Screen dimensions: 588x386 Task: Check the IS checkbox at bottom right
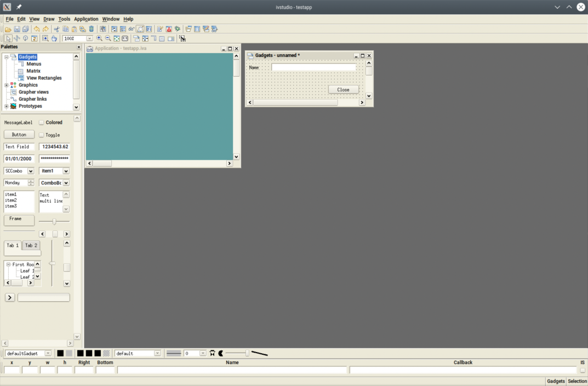tap(583, 371)
